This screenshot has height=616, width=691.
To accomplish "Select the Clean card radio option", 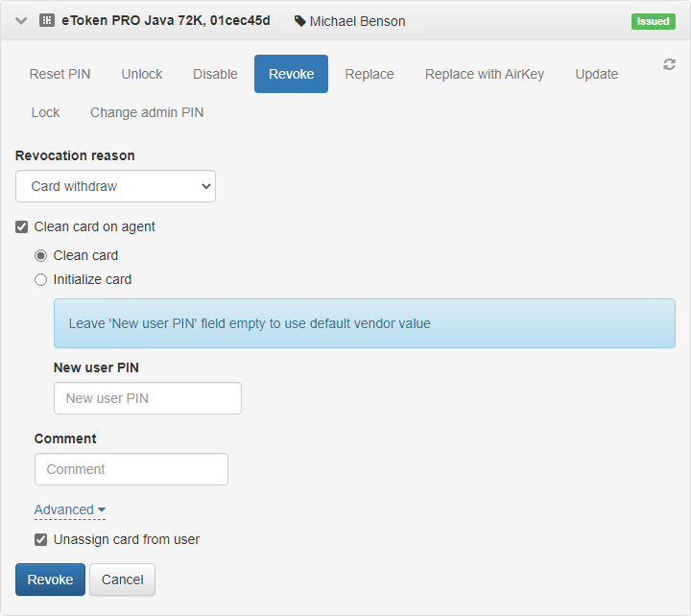I will pos(40,256).
